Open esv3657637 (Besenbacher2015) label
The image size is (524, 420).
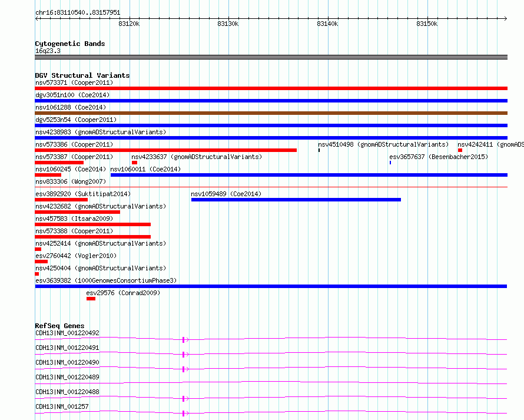[x=439, y=157]
